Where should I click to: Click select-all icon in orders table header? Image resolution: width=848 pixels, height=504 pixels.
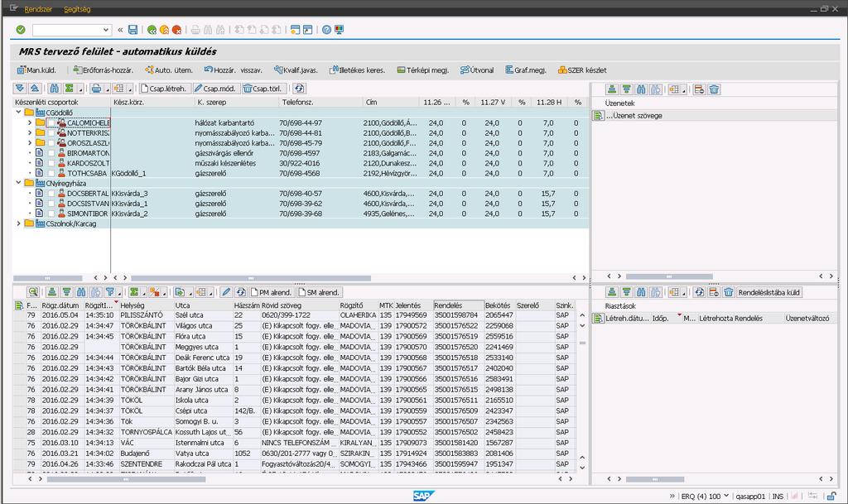(19, 305)
